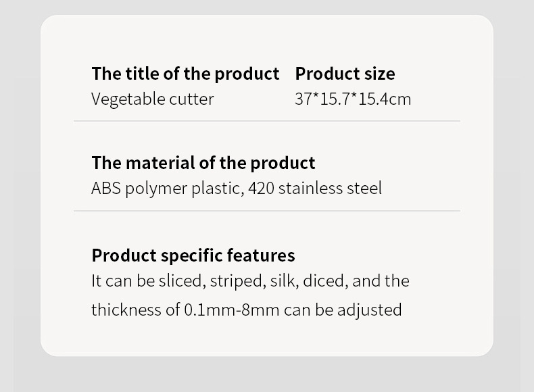Screen dimensions: 534x392
Task: Click the divider line below material text
Action: click(267, 211)
